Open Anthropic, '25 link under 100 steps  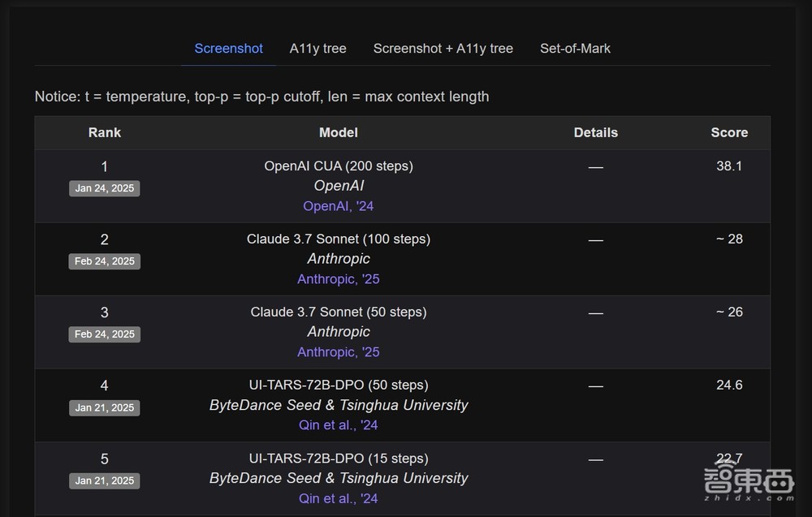click(338, 279)
